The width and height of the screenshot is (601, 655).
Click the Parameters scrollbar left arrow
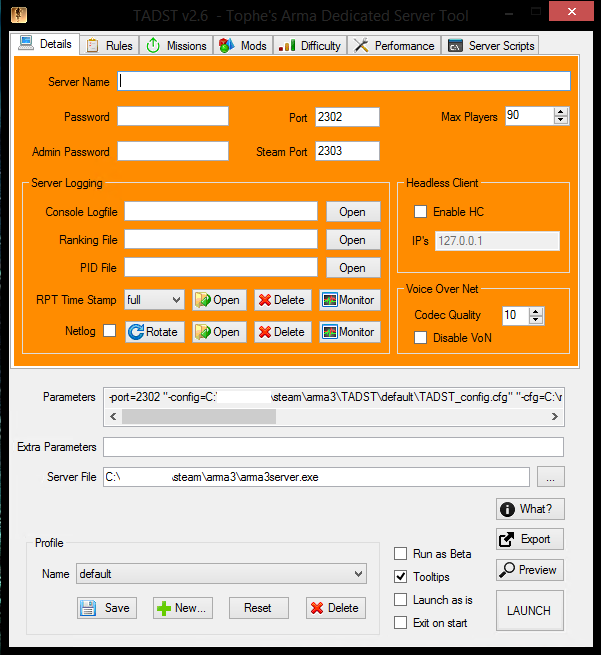pos(113,416)
